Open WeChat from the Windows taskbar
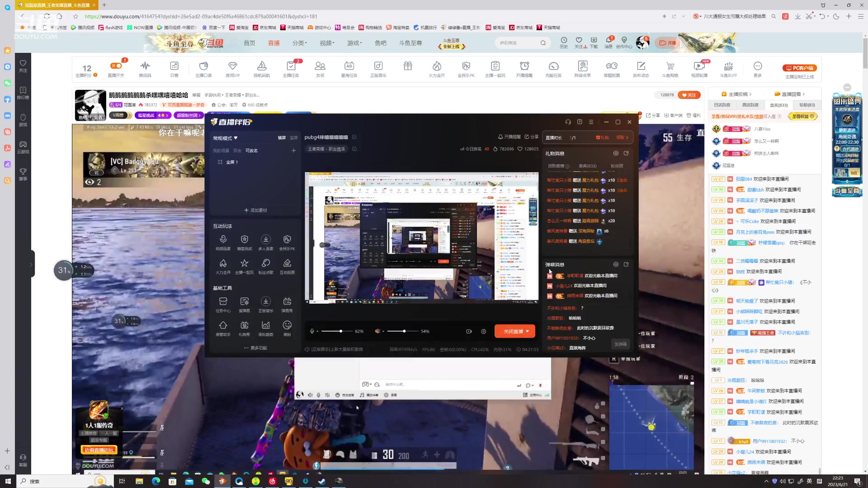This screenshot has height=488, width=868. point(206,481)
